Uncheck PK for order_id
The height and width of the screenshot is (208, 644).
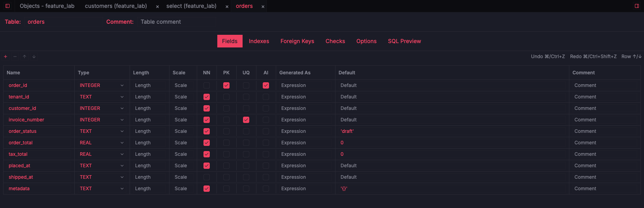(226, 85)
